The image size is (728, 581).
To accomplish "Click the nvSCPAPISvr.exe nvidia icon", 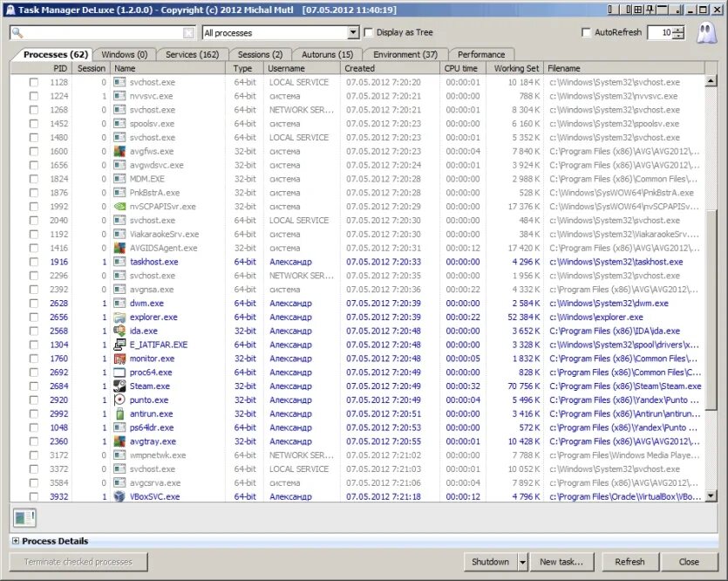I will pyautogui.click(x=119, y=207).
